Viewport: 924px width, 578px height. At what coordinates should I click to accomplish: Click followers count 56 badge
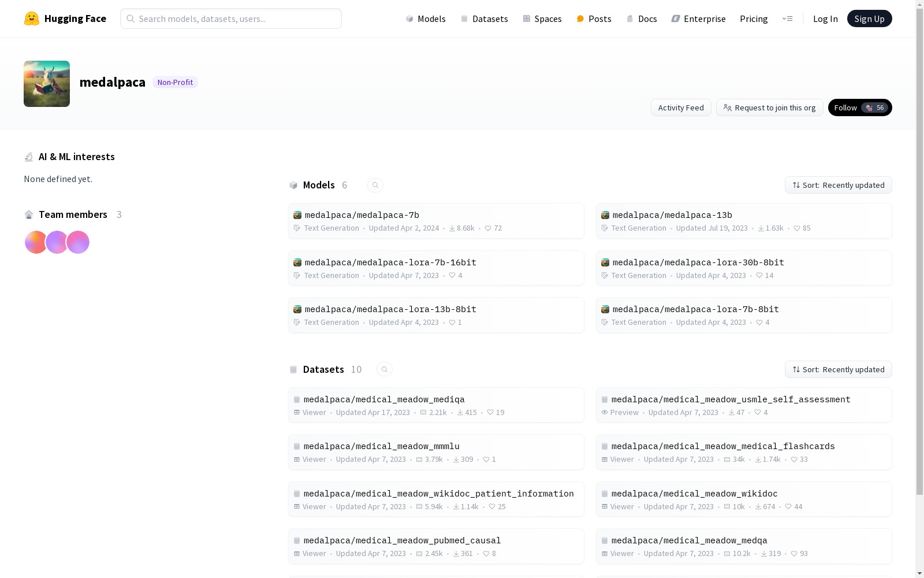coord(874,108)
